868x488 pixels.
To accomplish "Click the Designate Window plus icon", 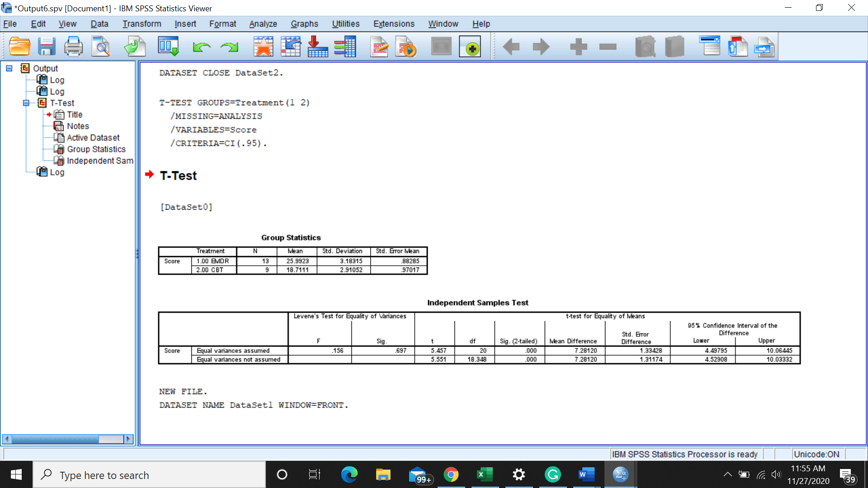I will [470, 47].
